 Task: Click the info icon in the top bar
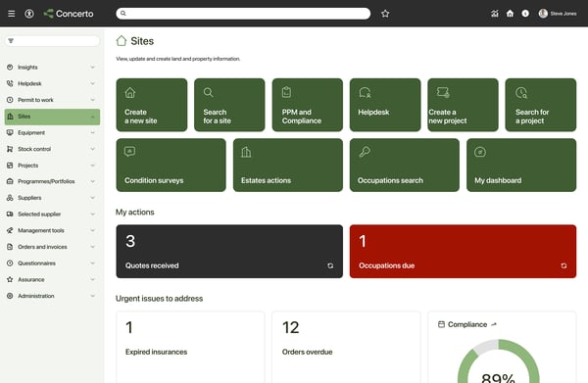coord(525,14)
